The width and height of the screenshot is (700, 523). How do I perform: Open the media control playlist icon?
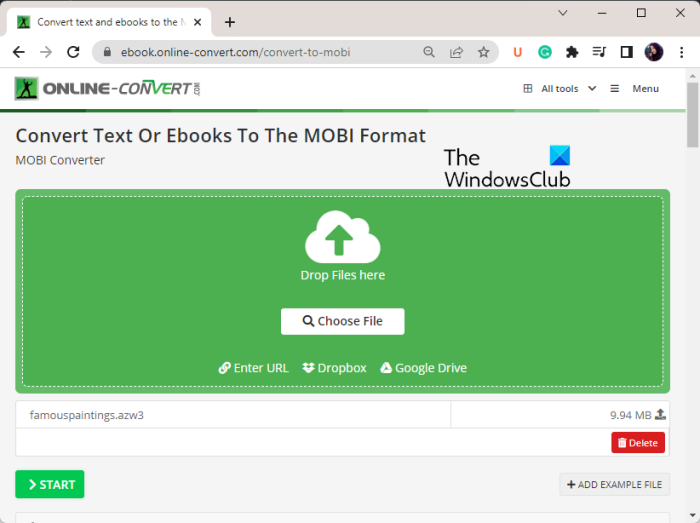tap(599, 52)
